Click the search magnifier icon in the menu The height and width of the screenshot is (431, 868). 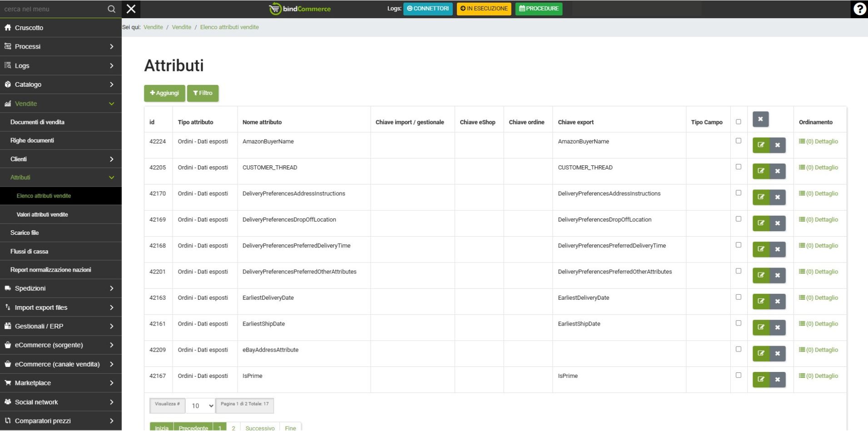click(x=111, y=9)
